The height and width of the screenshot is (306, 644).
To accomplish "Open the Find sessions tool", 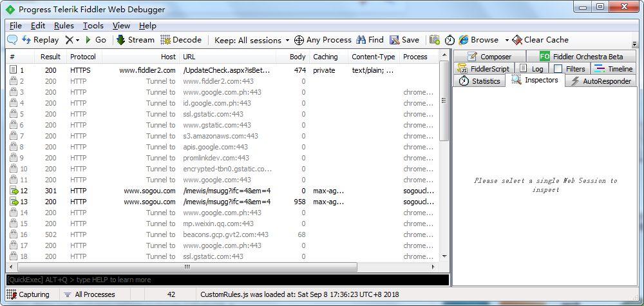I will point(370,40).
